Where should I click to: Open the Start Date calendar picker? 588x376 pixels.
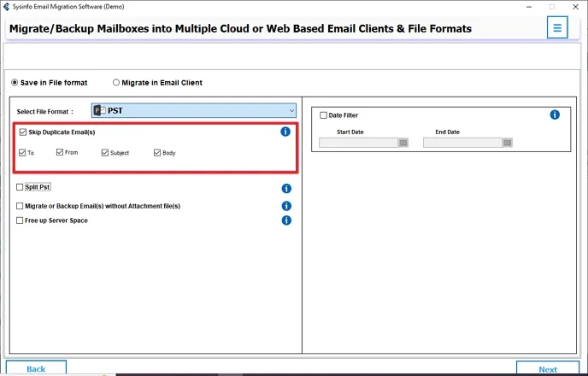[403, 143]
